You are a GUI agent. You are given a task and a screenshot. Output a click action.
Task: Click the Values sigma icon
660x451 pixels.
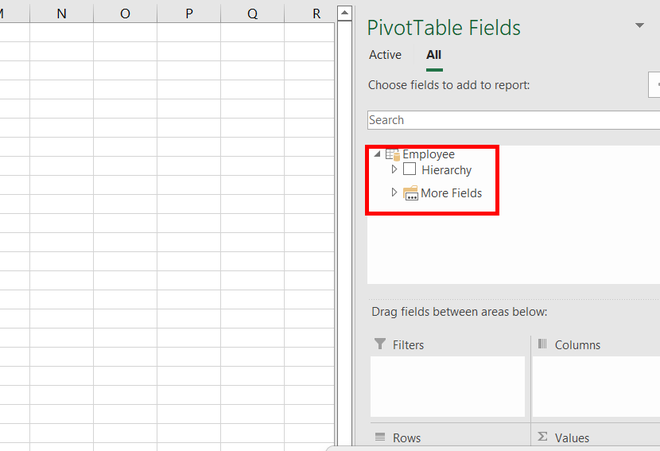coord(542,437)
